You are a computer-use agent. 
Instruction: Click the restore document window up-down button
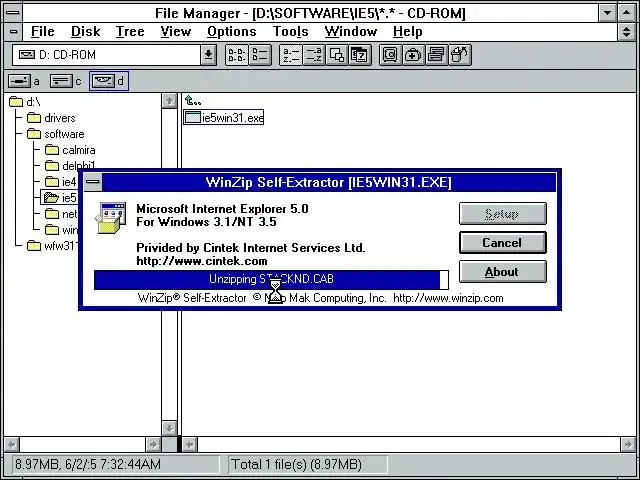(627, 32)
